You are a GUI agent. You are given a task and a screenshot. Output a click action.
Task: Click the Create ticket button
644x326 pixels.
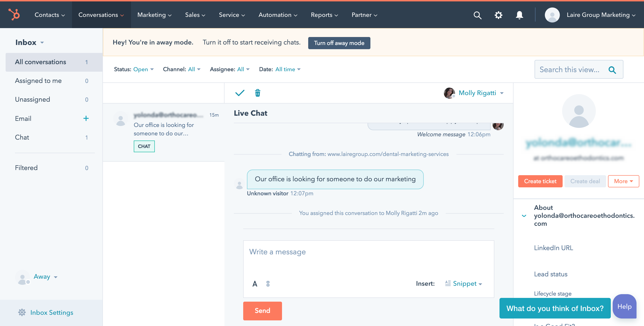coord(540,181)
